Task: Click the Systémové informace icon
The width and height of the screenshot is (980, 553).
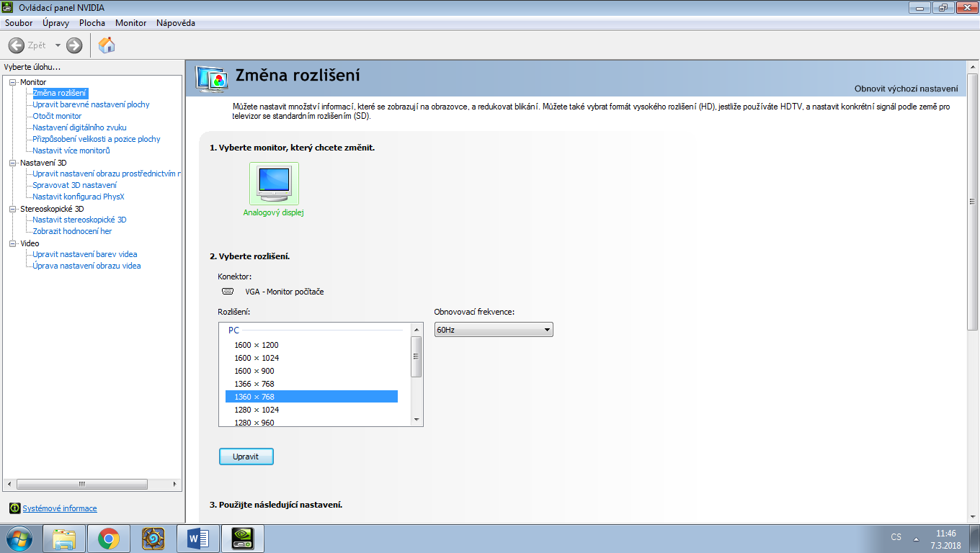Action: [x=14, y=508]
